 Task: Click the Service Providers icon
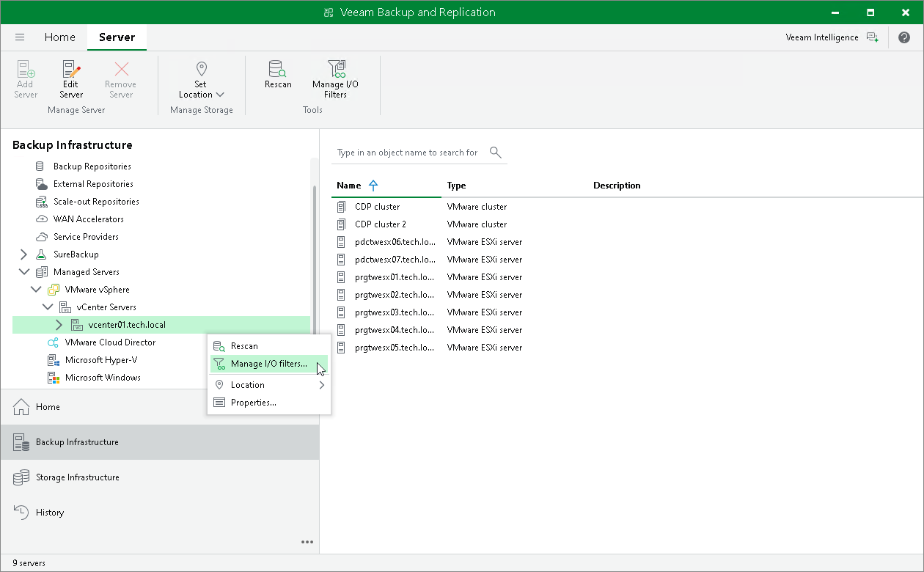tap(41, 237)
